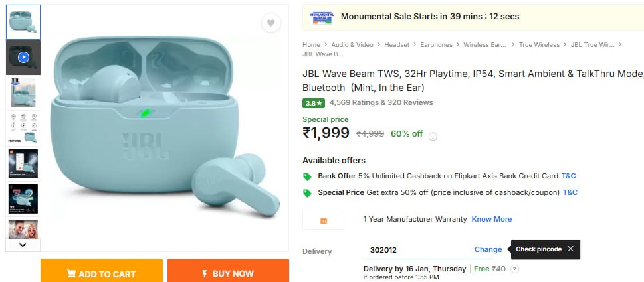Select the first mint earbuds thumbnail
This screenshot has height=282, width=644.
pos(23,23)
